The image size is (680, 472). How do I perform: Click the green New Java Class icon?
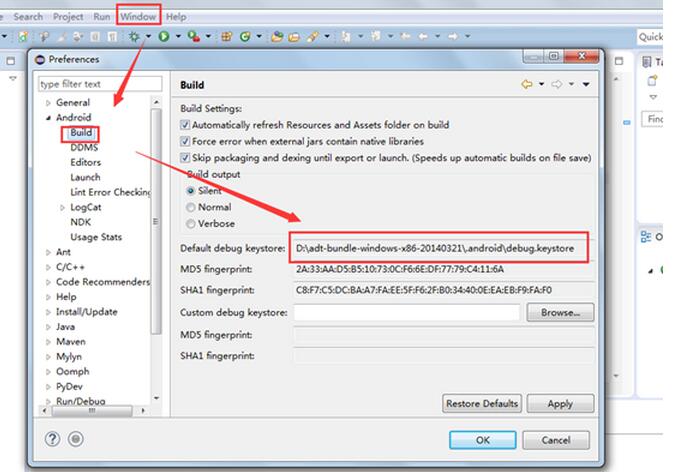[245, 37]
